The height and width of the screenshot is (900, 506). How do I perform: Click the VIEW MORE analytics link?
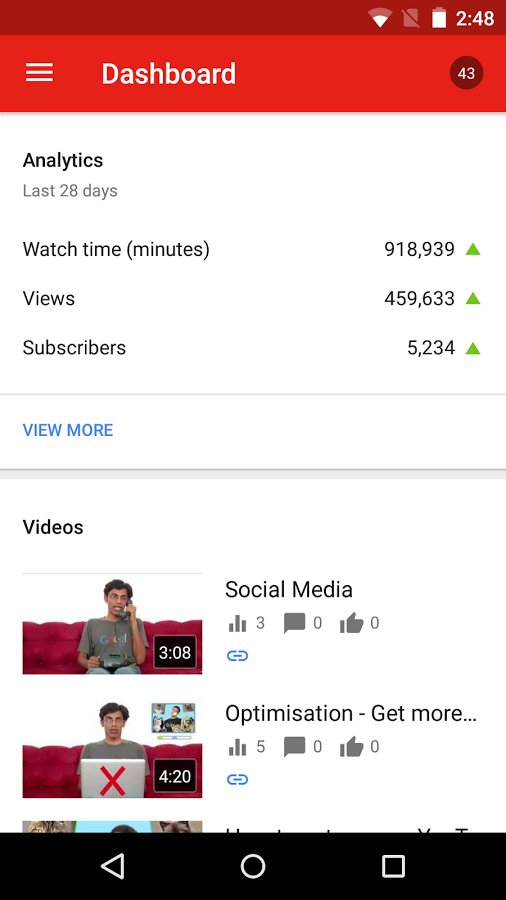pos(68,430)
